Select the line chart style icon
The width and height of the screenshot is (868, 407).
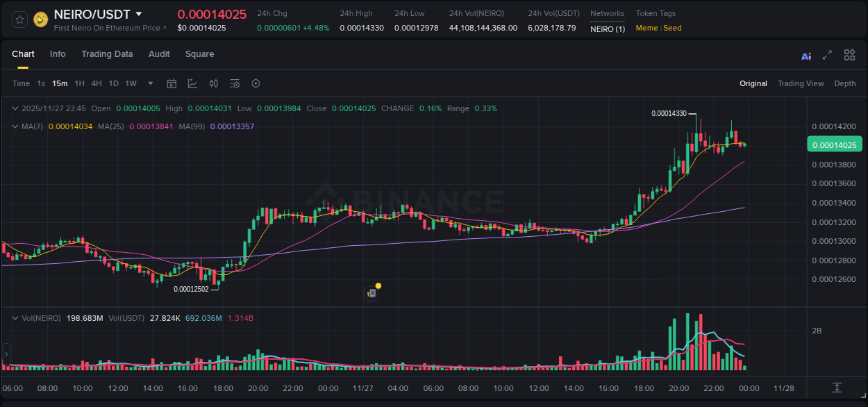pos(192,83)
